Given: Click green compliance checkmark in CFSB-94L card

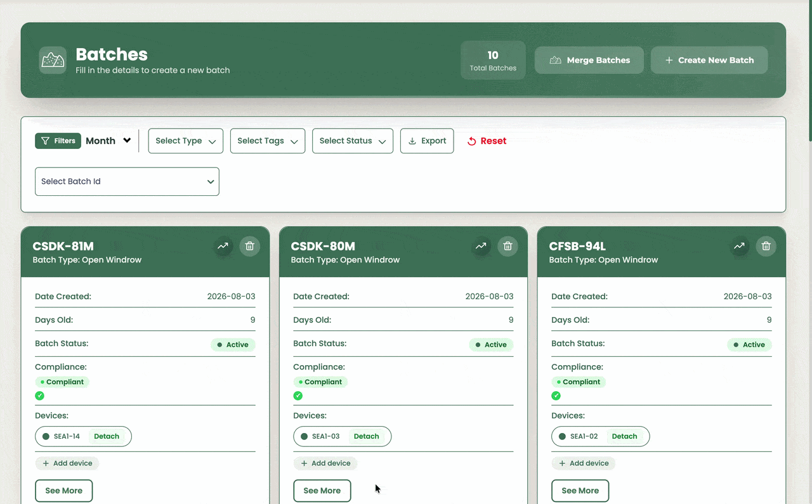Looking at the screenshot, I should click(556, 396).
